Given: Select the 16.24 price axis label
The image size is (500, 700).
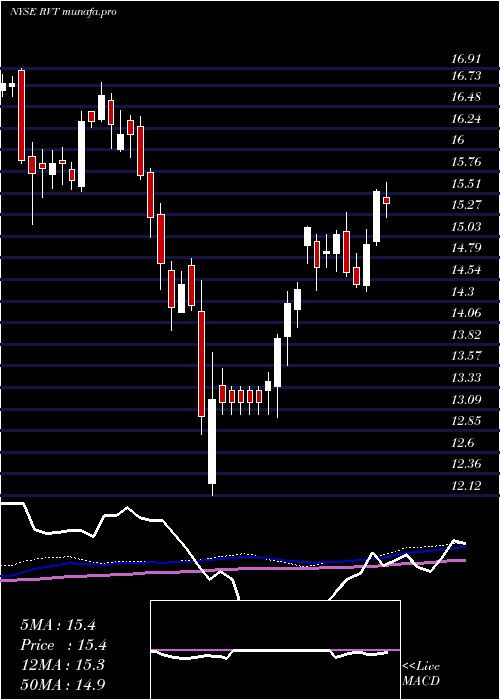Looking at the screenshot, I should [x=467, y=119].
